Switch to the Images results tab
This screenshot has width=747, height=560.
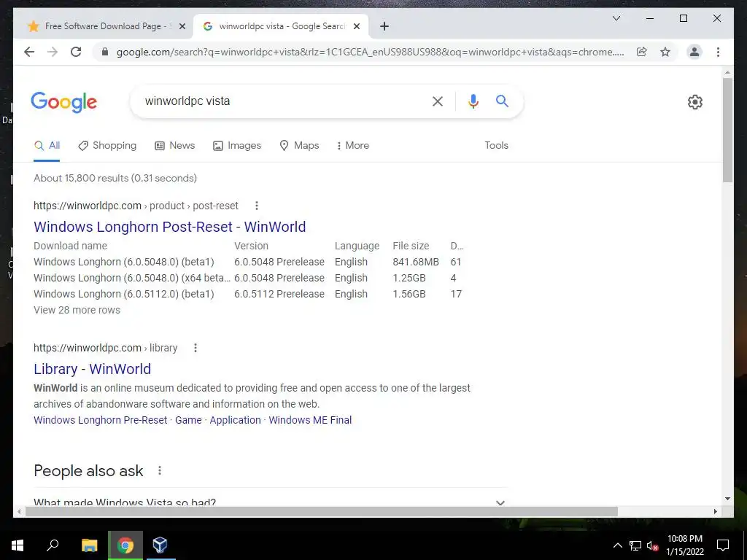pos(237,145)
